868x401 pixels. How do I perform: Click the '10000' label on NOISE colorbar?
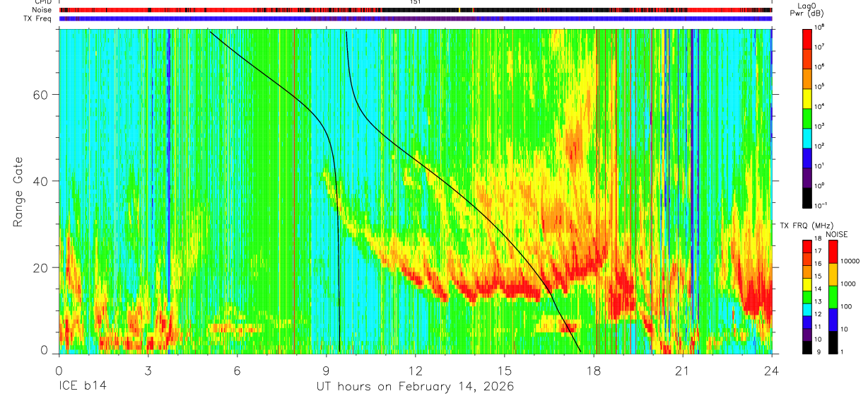[850, 261]
